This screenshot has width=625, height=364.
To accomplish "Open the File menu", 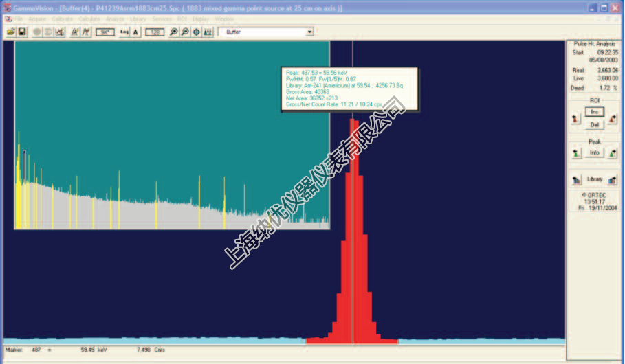I will pos(19,19).
